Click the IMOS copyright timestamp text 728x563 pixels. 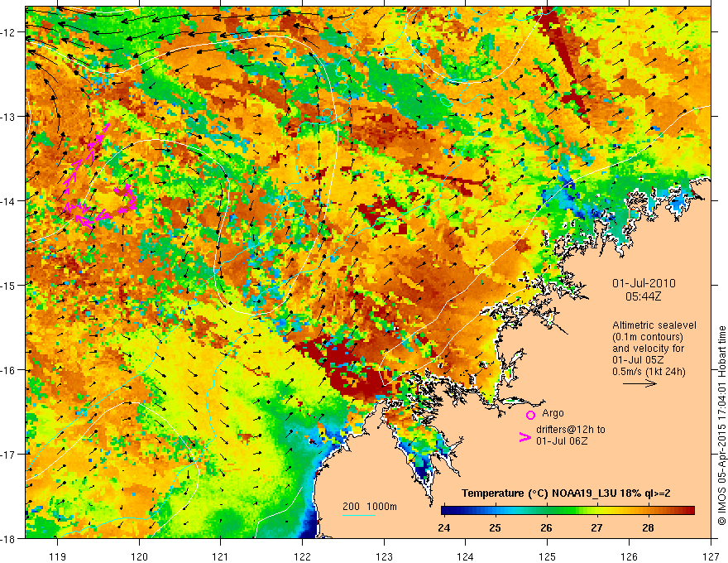pos(721,427)
